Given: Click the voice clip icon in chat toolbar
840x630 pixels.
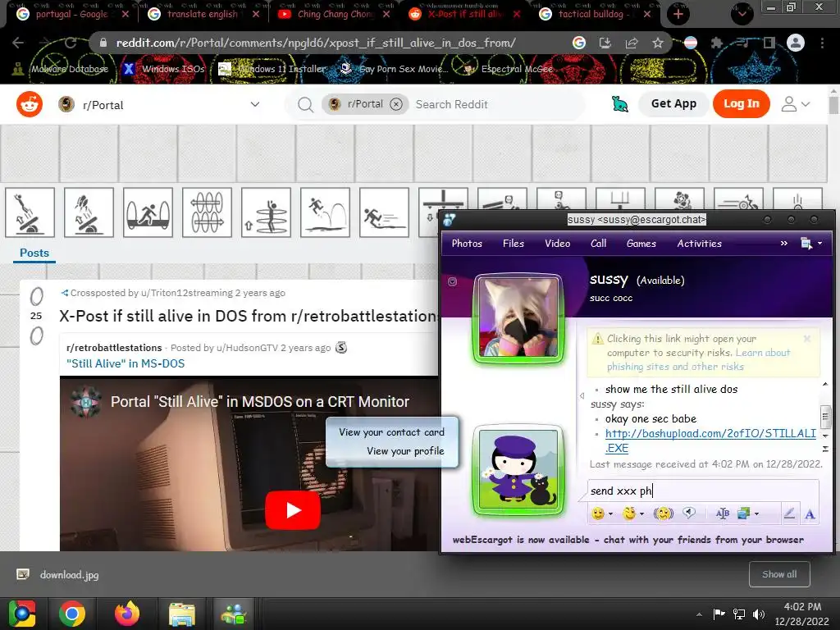Looking at the screenshot, I should tap(689, 514).
